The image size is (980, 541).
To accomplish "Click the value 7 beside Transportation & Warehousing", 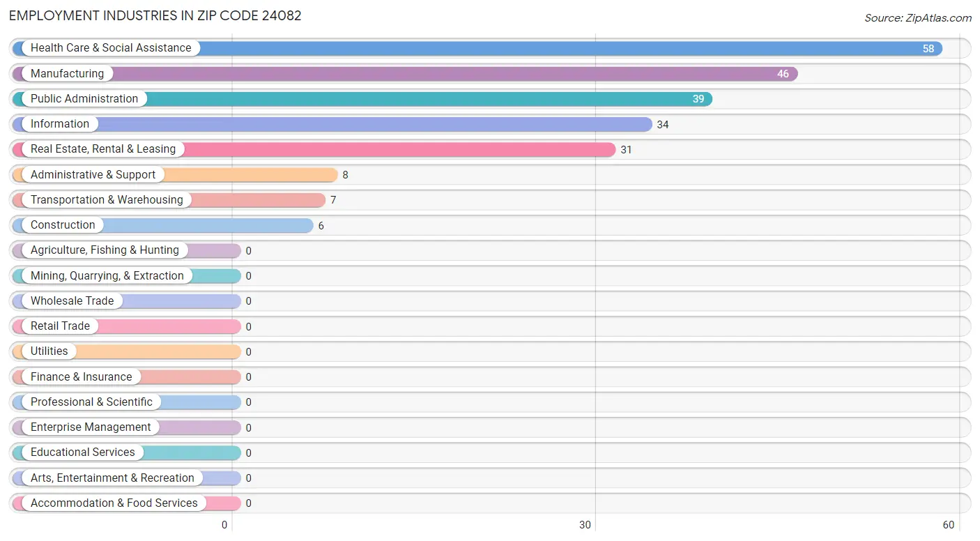I will [333, 200].
